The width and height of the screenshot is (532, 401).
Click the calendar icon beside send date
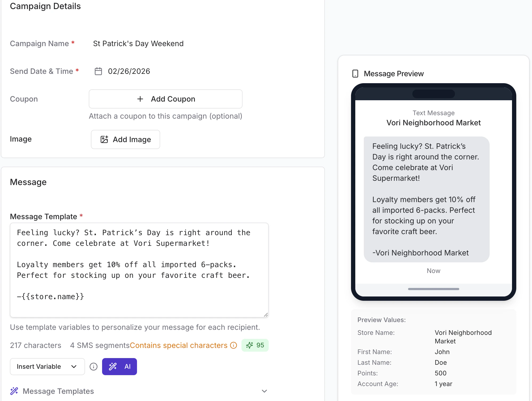pos(98,71)
